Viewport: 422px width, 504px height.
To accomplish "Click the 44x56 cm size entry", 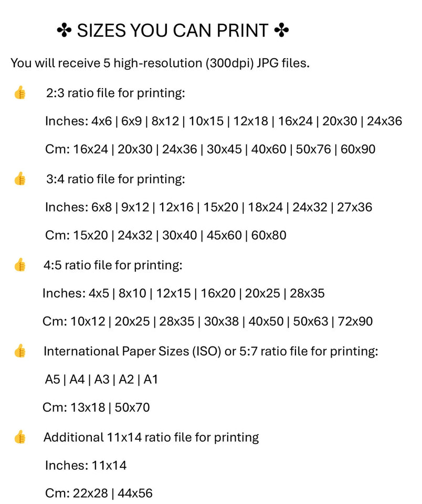I will point(135,493).
